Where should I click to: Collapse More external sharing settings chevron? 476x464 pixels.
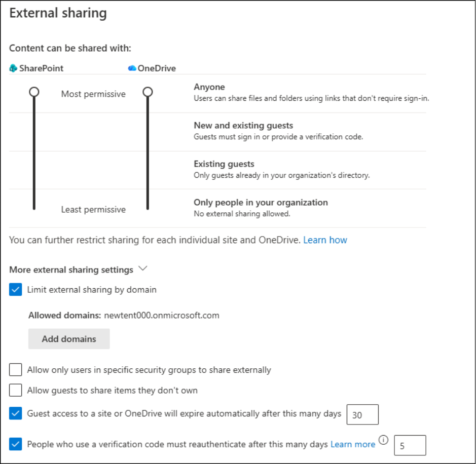pyautogui.click(x=142, y=269)
